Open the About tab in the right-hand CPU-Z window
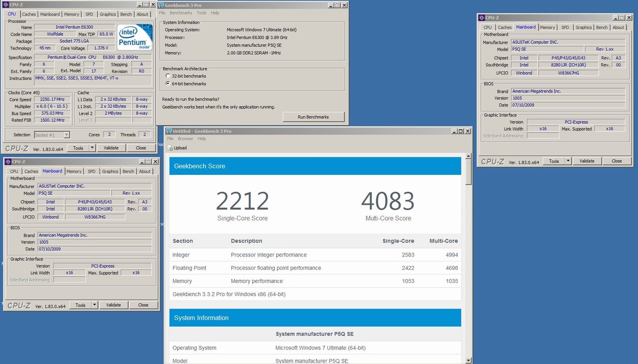Image resolution: width=638 pixels, height=364 pixels. (x=619, y=27)
